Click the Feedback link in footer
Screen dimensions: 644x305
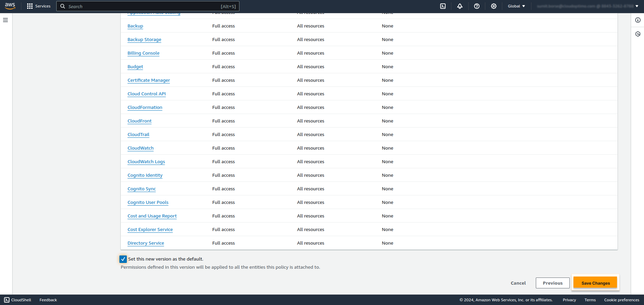coord(48,300)
